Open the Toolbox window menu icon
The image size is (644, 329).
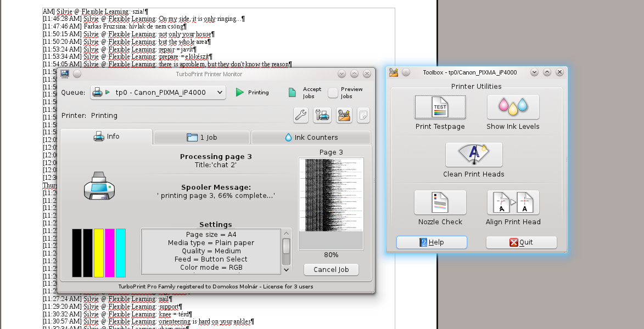tap(394, 72)
